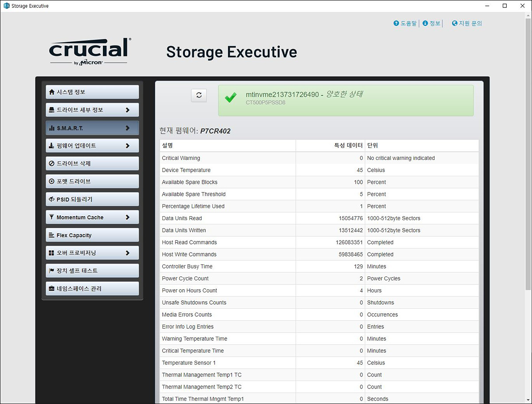
Task: Select the Flex Capacity menu item
Action: click(92, 235)
